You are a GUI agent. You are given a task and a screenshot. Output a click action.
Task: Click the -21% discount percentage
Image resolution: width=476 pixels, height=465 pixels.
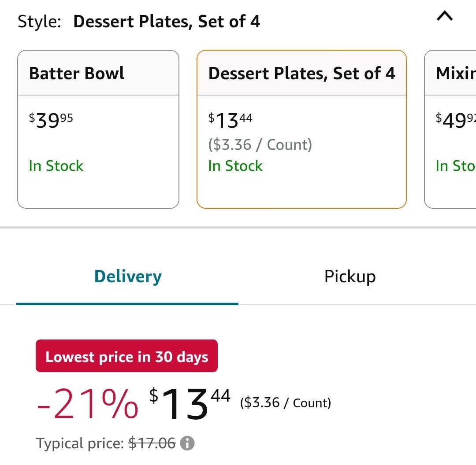87,404
